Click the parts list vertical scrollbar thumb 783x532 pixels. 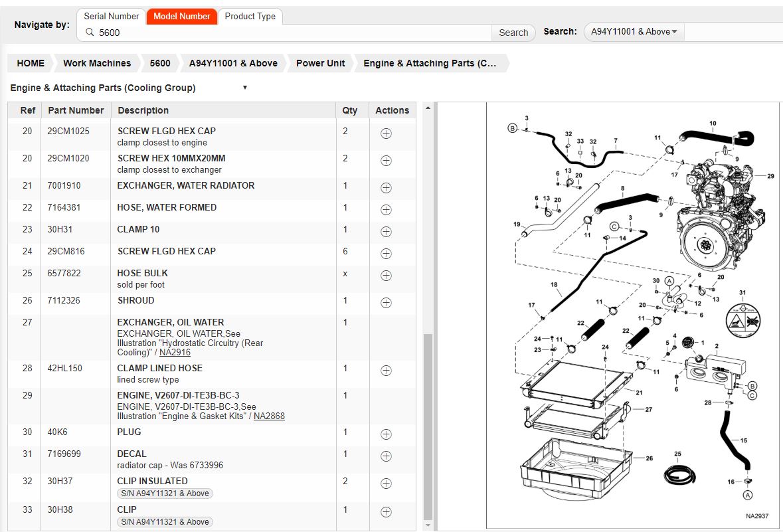[x=428, y=427]
